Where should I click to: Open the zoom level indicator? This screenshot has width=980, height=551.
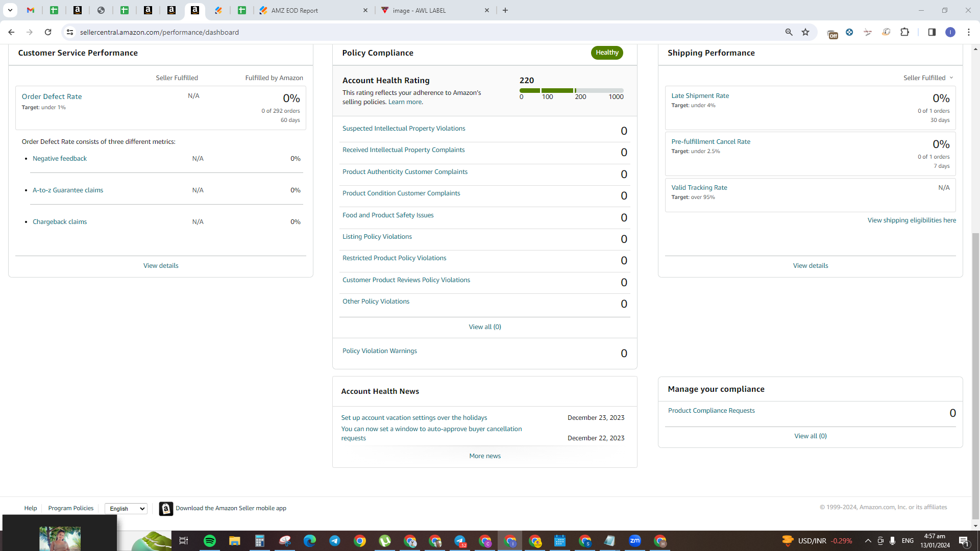(789, 32)
